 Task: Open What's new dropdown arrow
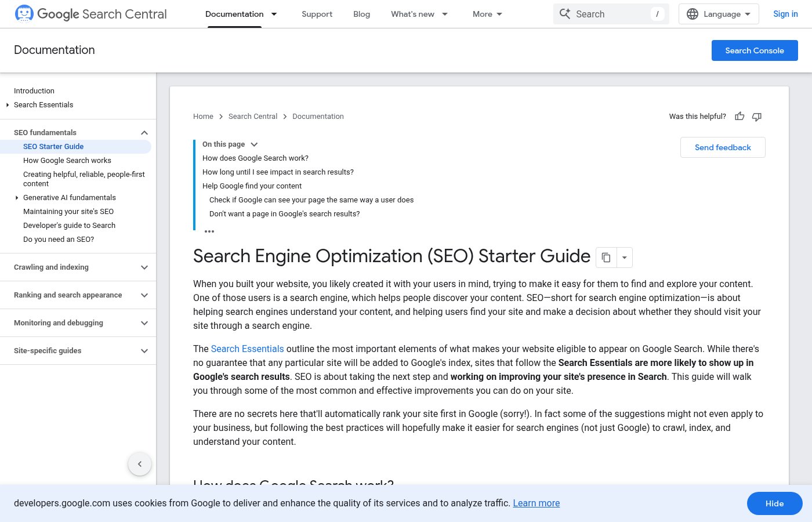[445, 14]
